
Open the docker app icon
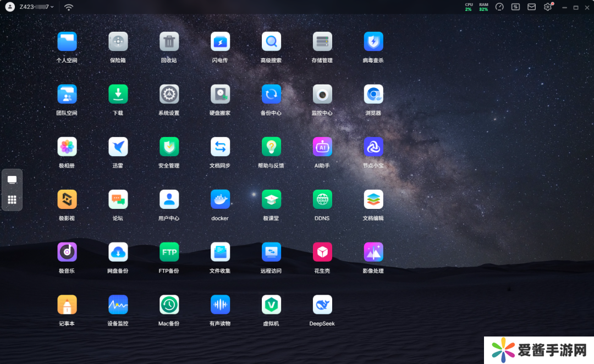pyautogui.click(x=220, y=200)
